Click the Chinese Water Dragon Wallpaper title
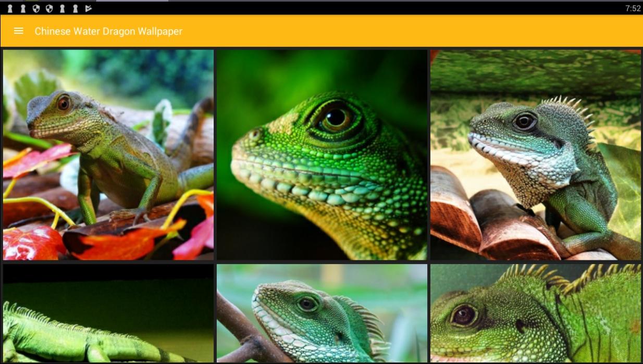643x364 pixels. coord(108,31)
